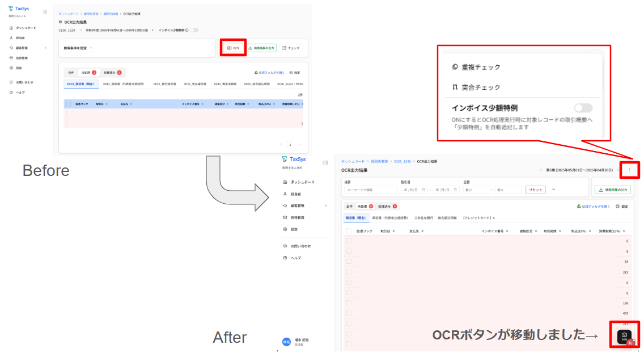
Task: Go to next fiscal year in Before header
Action: tap(152, 30)
